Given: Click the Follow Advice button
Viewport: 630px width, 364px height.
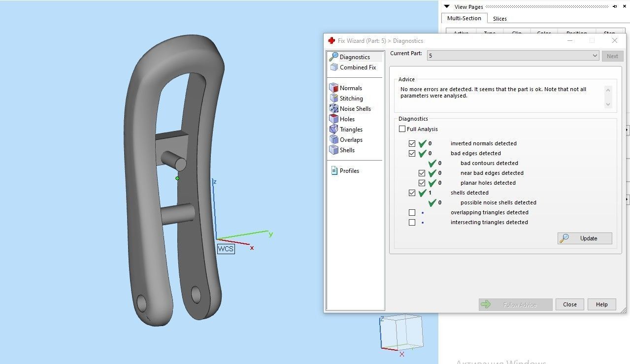Looking at the screenshot, I should (515, 304).
